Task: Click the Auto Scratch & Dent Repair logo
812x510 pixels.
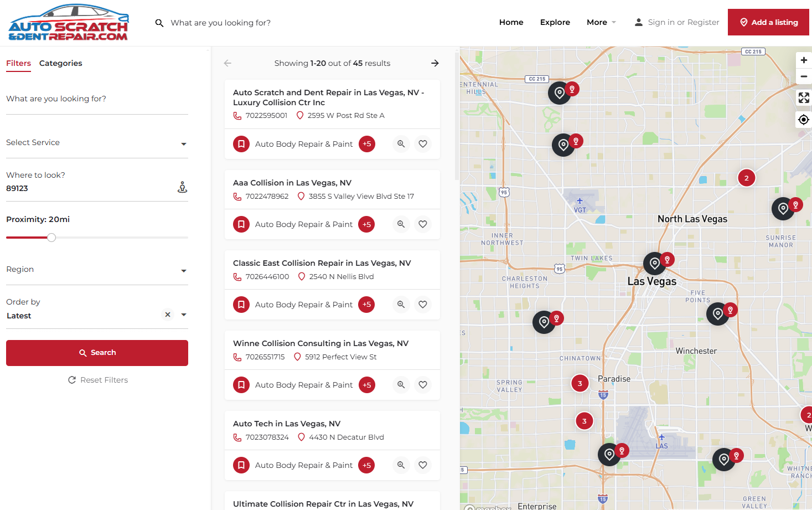Action: coord(69,23)
